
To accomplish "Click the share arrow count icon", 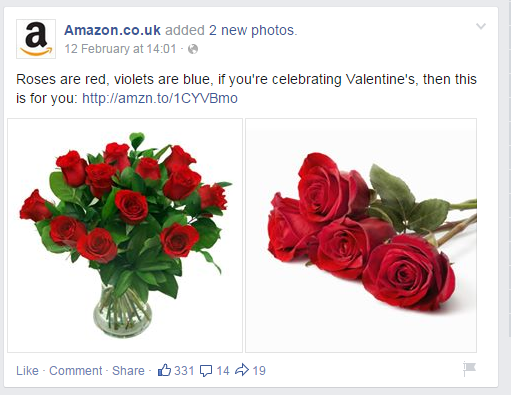I will [242, 370].
